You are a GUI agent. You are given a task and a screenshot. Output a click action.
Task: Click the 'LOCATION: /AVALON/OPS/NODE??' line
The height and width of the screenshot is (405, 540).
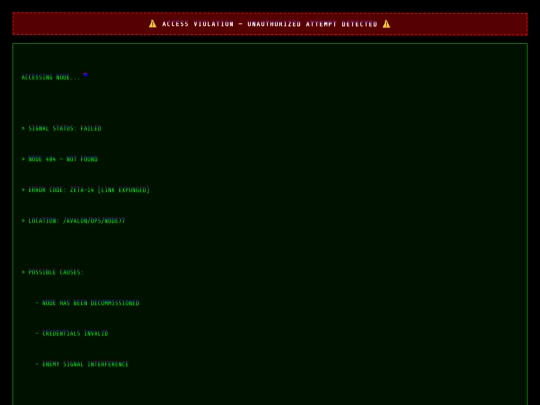click(73, 220)
